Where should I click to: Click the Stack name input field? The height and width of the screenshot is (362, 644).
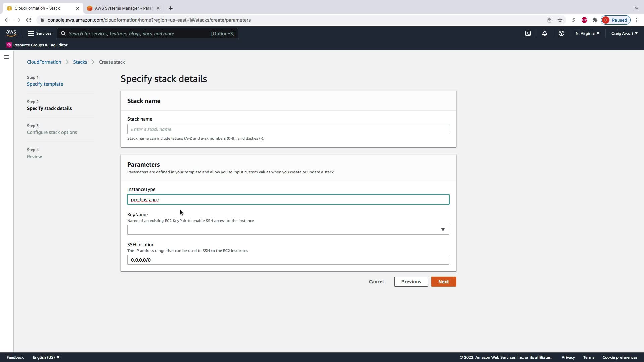point(288,129)
